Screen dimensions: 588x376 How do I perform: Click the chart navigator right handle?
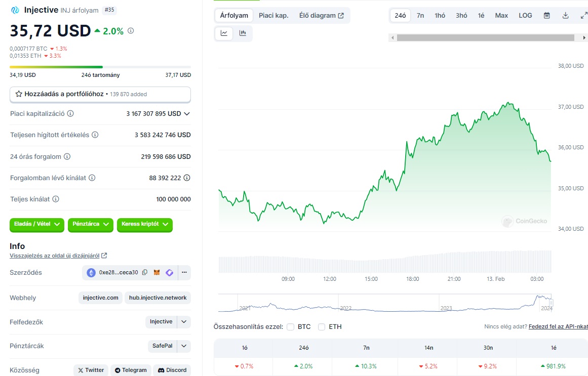click(551, 303)
